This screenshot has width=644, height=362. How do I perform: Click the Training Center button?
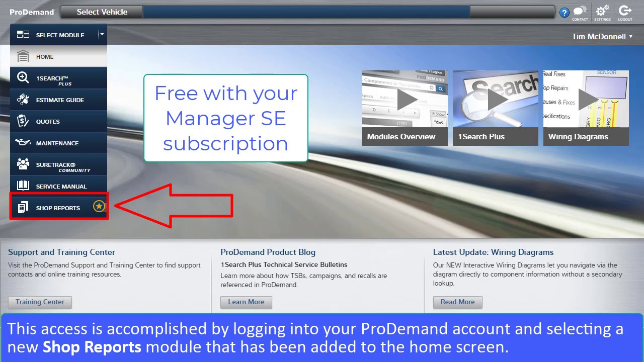click(x=40, y=302)
